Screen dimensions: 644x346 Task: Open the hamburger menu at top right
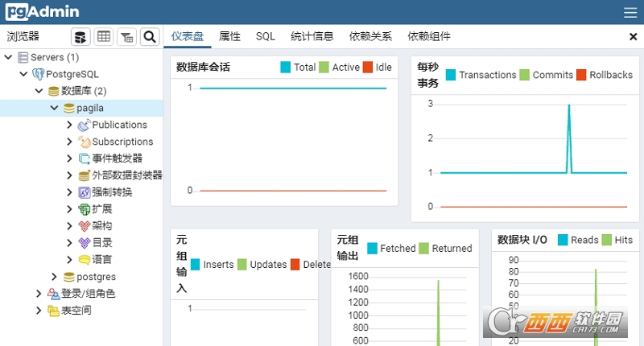(630, 12)
